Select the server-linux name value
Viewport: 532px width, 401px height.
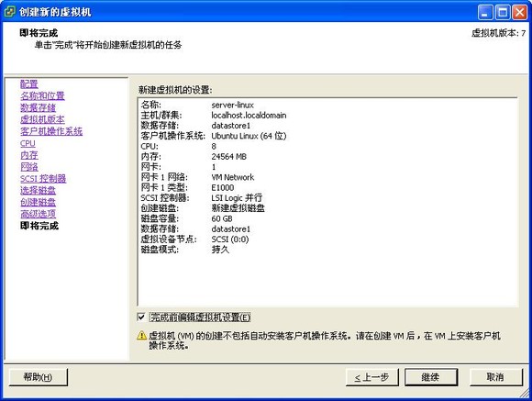pyautogui.click(x=232, y=105)
